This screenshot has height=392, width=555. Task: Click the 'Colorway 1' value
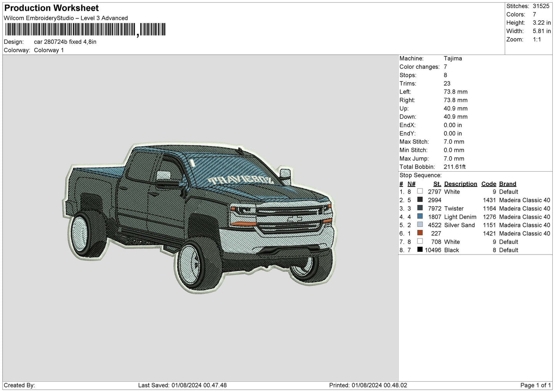49,50
